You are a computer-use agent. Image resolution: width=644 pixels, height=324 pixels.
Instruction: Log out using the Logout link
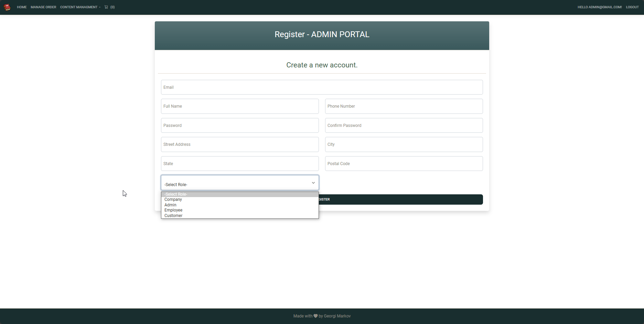click(x=632, y=7)
